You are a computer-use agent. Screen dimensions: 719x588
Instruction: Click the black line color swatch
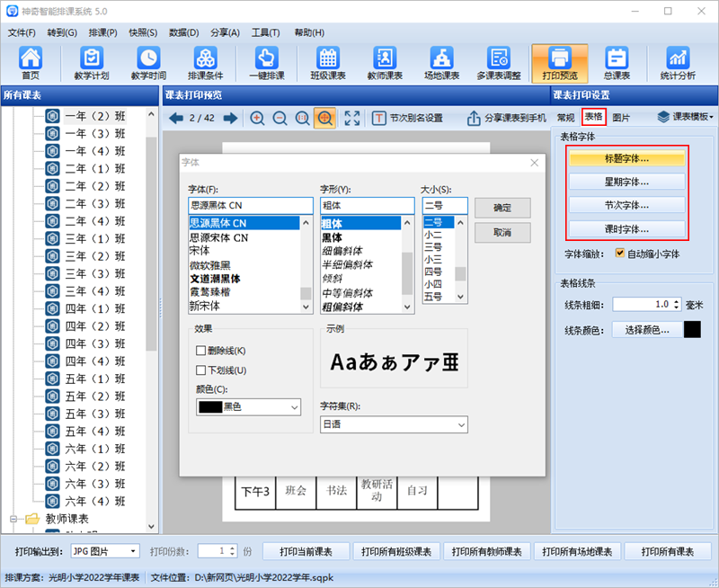click(x=692, y=330)
